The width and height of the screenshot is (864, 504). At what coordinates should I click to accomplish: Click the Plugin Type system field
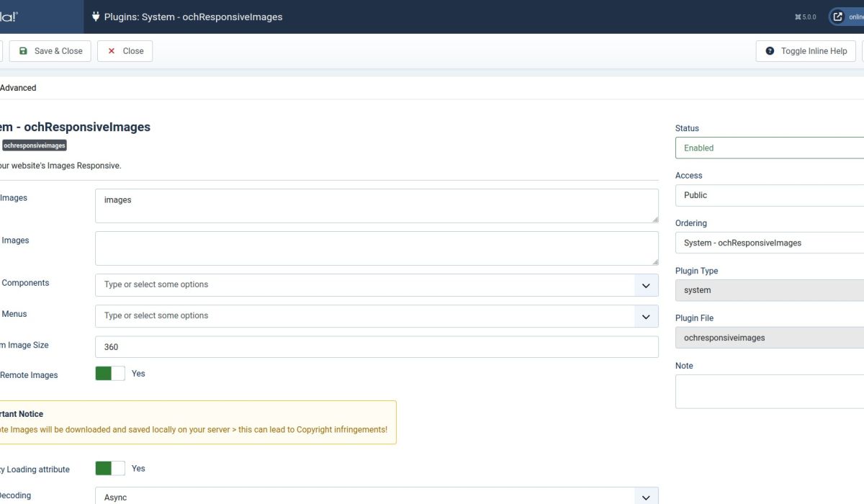coord(770,290)
